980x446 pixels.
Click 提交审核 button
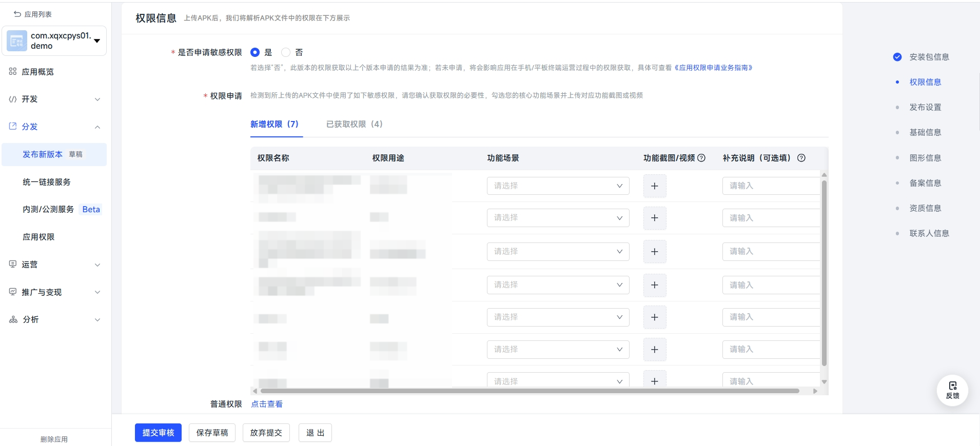[158, 433]
